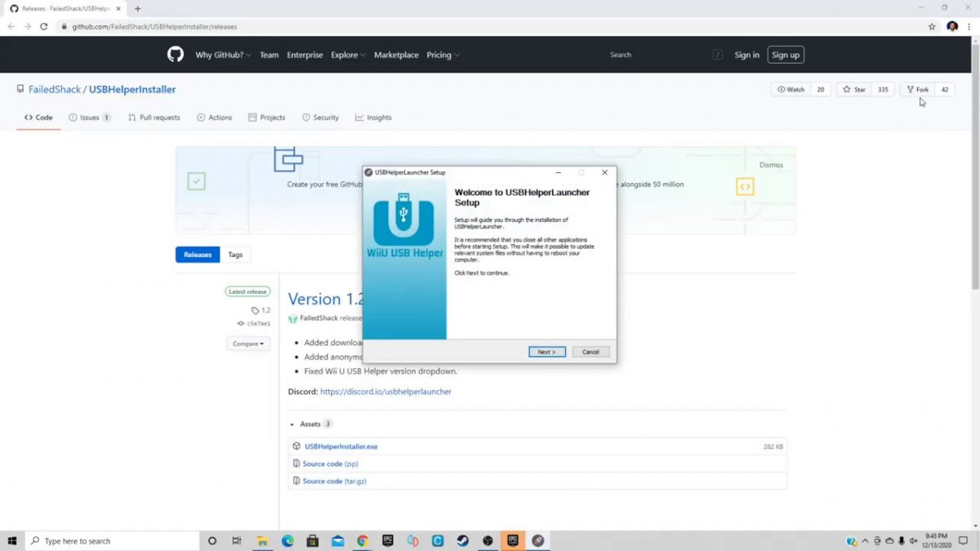Open Microsoft Store from the taskbar
980x551 pixels.
click(x=312, y=540)
